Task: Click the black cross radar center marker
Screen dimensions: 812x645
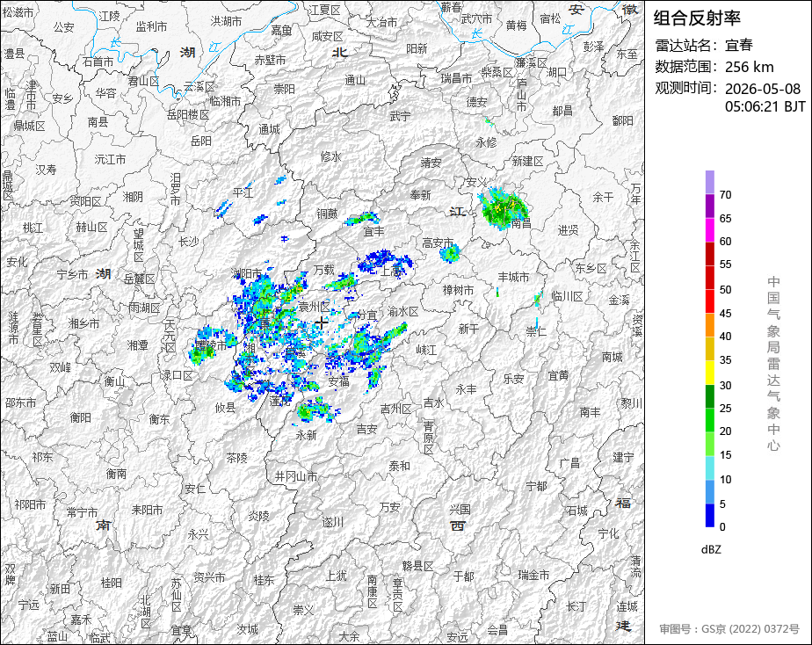Action: 322,322
